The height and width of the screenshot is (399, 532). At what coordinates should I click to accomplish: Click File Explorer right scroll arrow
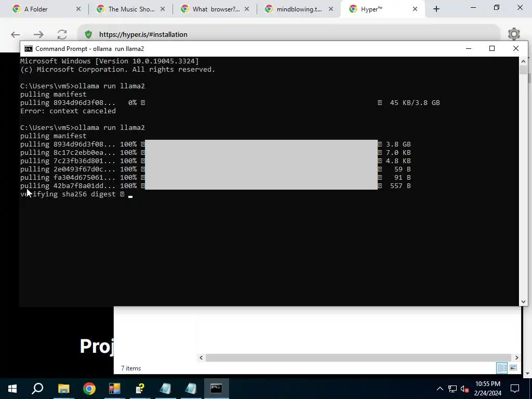click(516, 357)
